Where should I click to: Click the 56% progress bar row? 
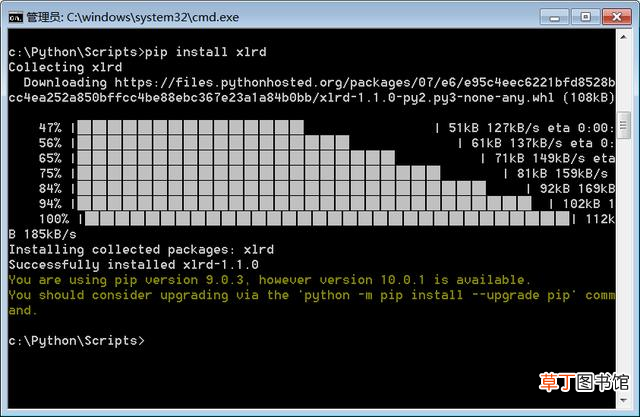pos(326,143)
